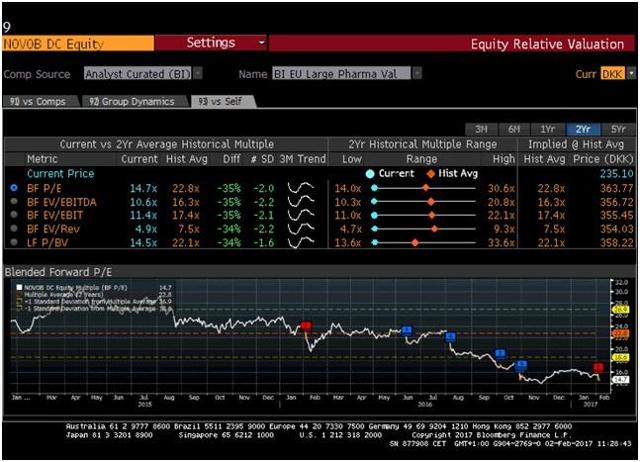Viewport: 640px width, 462px height.
Task: Click the Analyst Curated (BI) field
Action: tap(138, 73)
